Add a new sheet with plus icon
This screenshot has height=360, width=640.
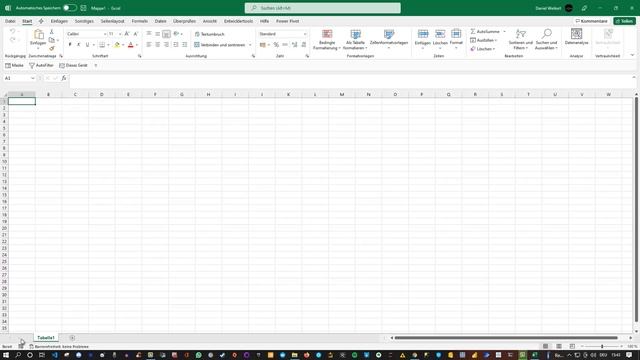pos(72,338)
